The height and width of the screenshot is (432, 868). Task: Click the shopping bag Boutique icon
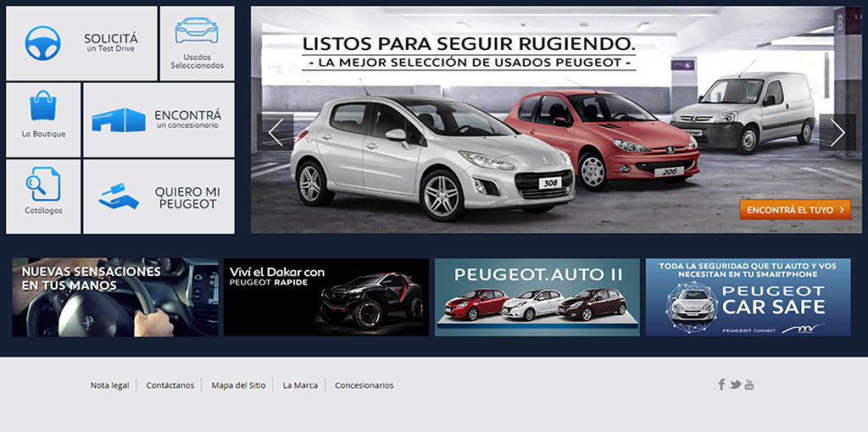point(43,106)
